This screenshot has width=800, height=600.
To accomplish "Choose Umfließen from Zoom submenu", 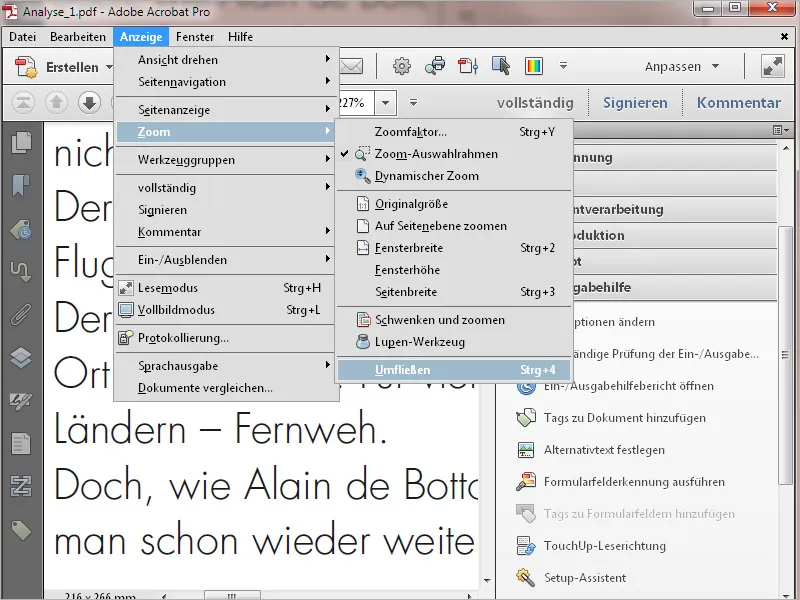I will tap(453, 370).
